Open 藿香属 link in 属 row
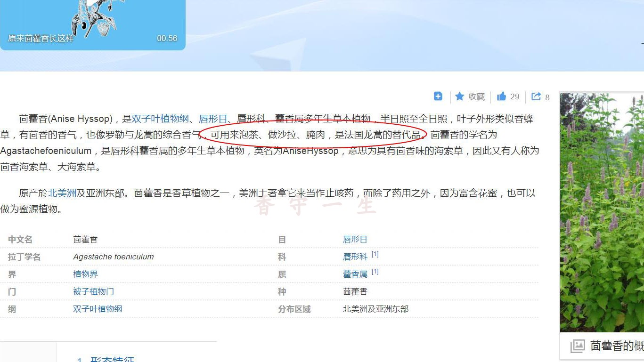The width and height of the screenshot is (644, 362). pyautogui.click(x=355, y=274)
